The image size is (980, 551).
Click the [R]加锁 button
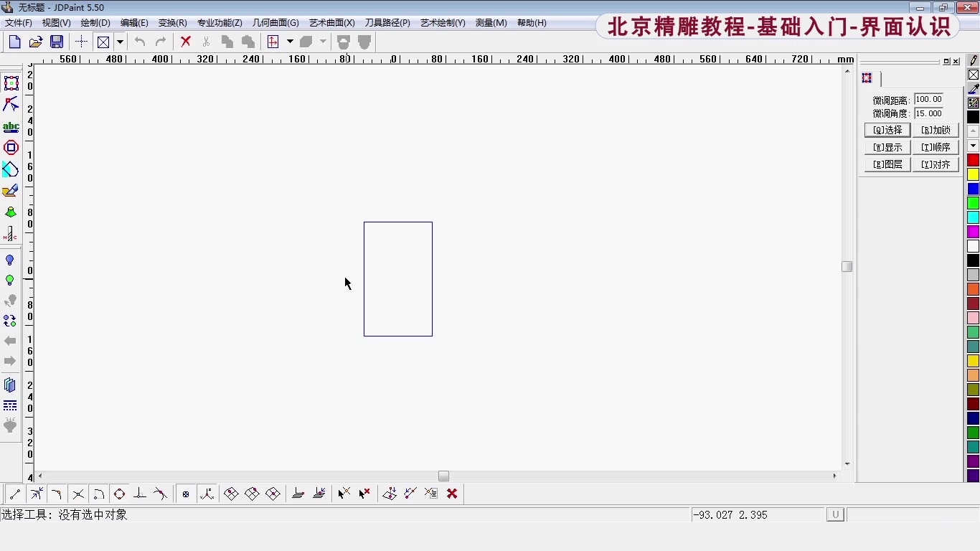pyautogui.click(x=936, y=130)
